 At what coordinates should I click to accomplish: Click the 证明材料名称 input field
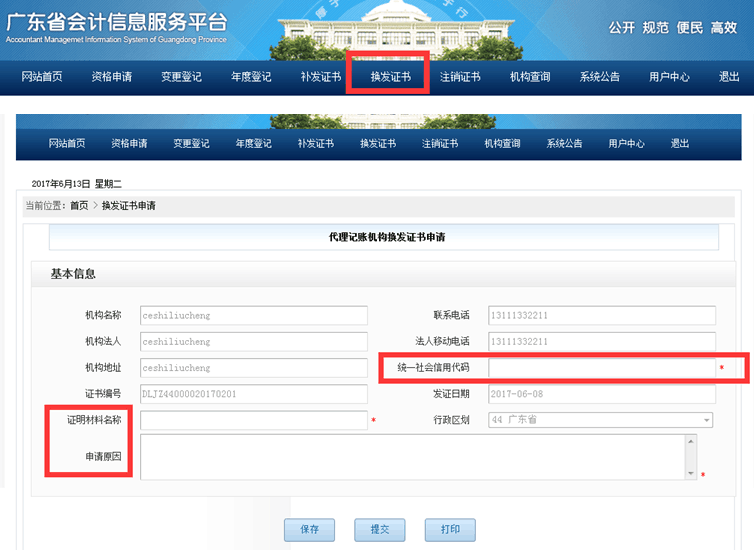tap(254, 421)
